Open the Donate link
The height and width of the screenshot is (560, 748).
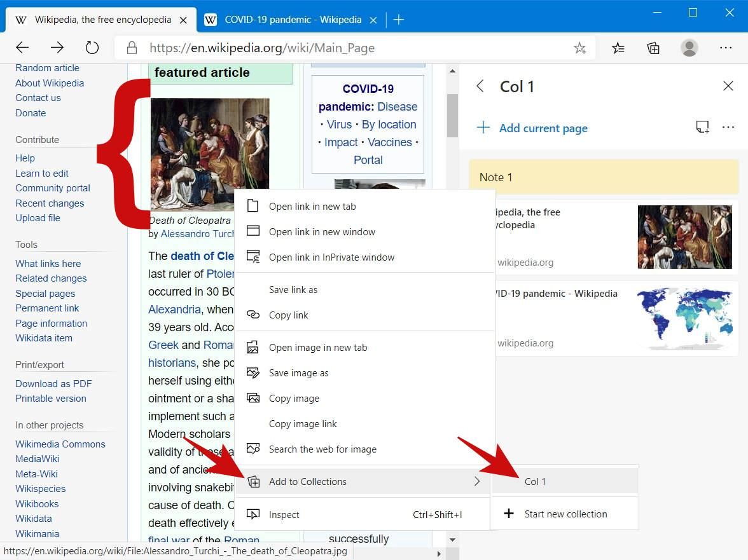click(31, 113)
